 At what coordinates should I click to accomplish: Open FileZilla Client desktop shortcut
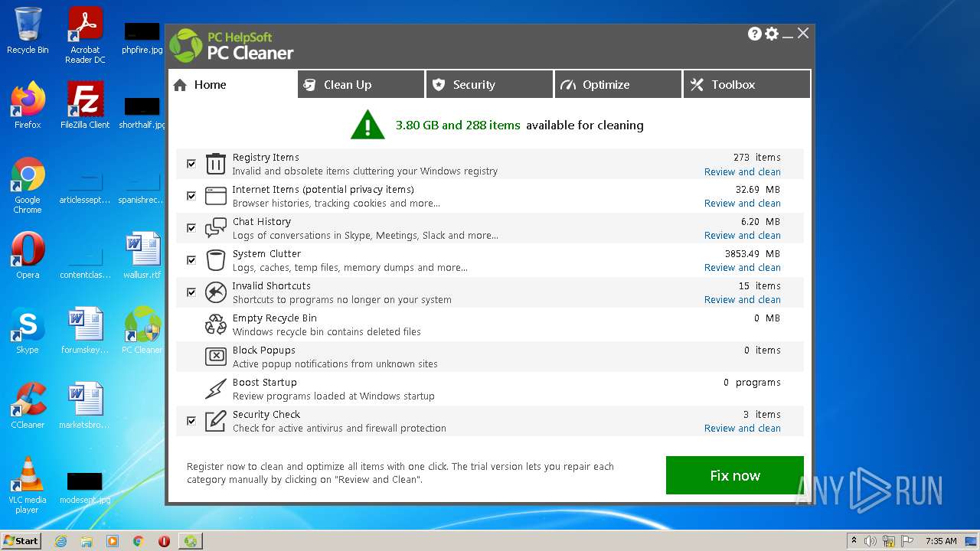coord(85,106)
